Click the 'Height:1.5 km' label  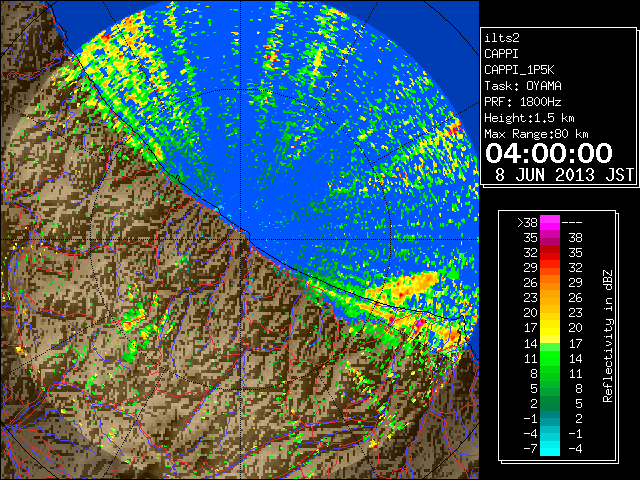coord(529,118)
